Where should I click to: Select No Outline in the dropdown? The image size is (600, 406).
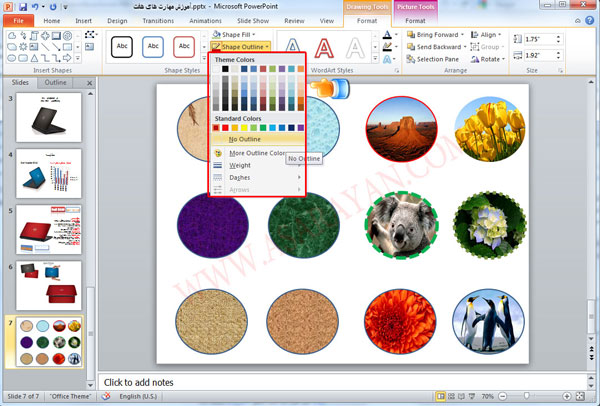pyautogui.click(x=238, y=139)
